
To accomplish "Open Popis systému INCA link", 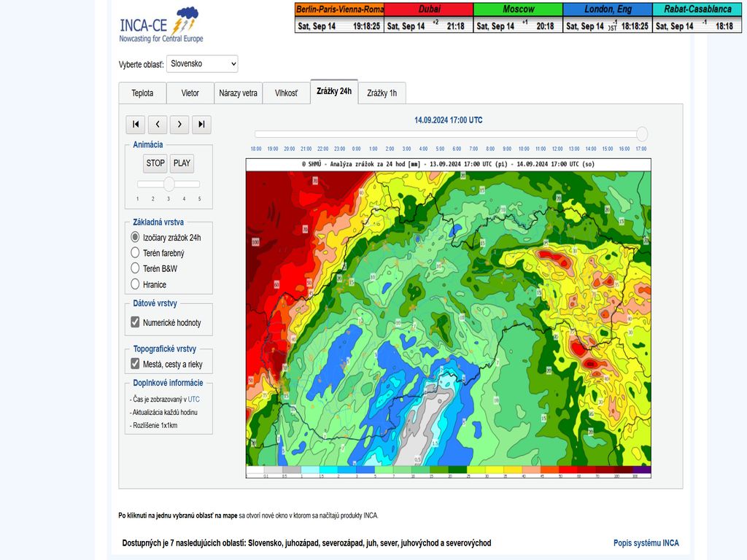I will (x=646, y=543).
